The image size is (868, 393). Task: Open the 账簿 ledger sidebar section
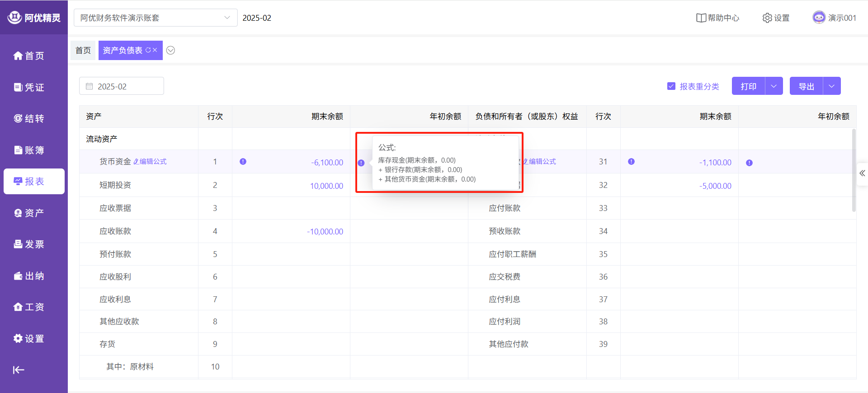point(29,150)
